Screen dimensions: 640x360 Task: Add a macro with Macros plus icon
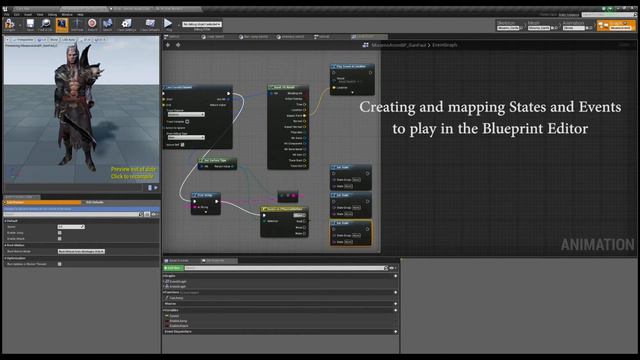click(x=396, y=304)
